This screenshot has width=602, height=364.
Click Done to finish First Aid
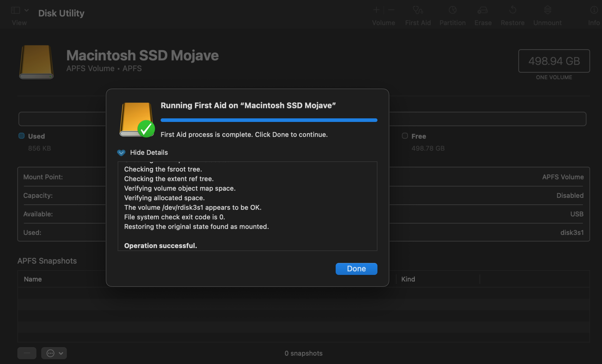[x=356, y=269]
